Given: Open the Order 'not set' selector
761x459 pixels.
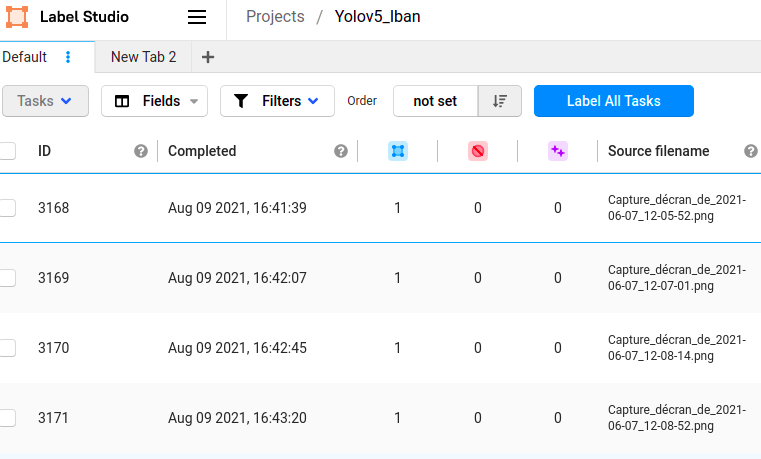Looking at the screenshot, I should point(435,101).
